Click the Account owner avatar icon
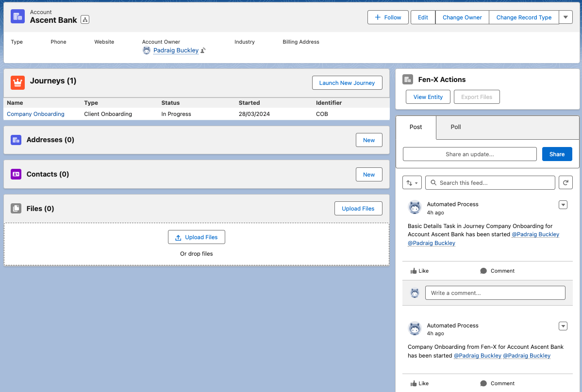 point(147,50)
